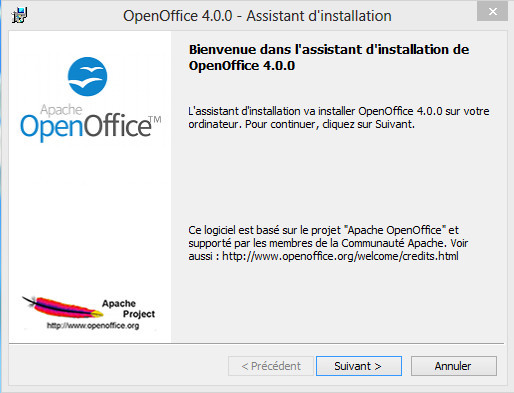Click the Apache feather logo
The width and height of the screenshot is (514, 393).
[63, 306]
